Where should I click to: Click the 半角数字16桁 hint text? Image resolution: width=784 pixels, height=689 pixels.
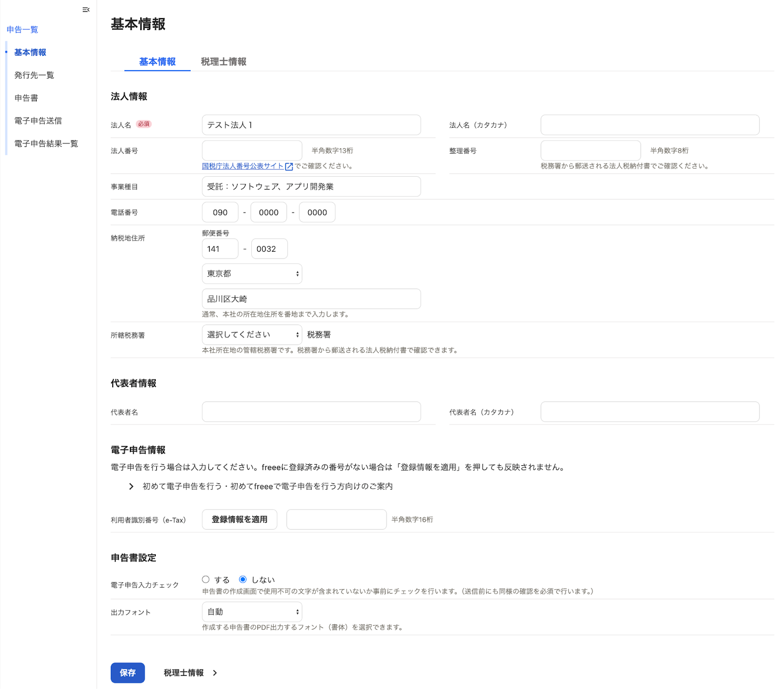pos(412,520)
